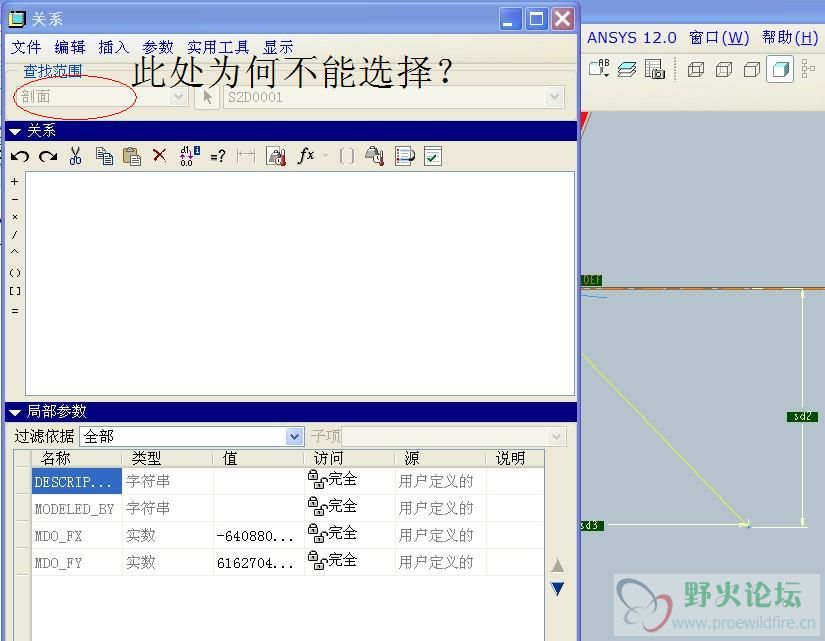Image resolution: width=825 pixels, height=641 pixels.
Task: Switch to hidden line display mode
Action: [x=724, y=69]
